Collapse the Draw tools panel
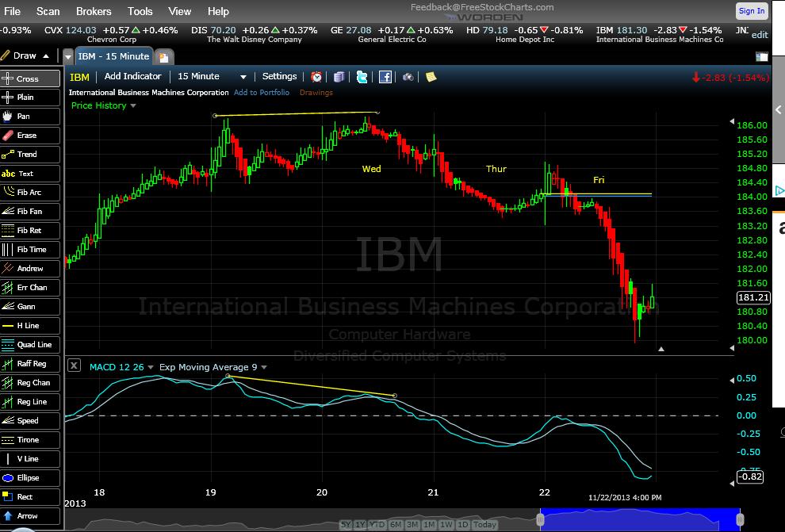This screenshot has width=785, height=532. click(46, 56)
